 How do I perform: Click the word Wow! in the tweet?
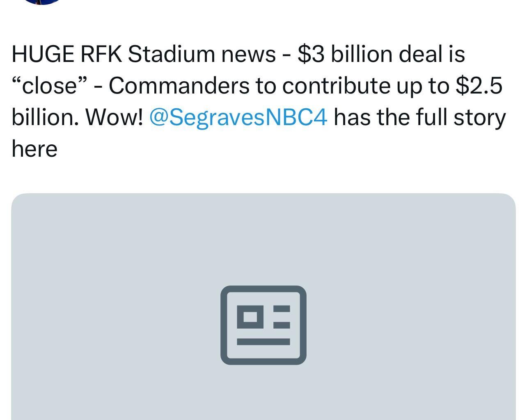[x=115, y=117]
